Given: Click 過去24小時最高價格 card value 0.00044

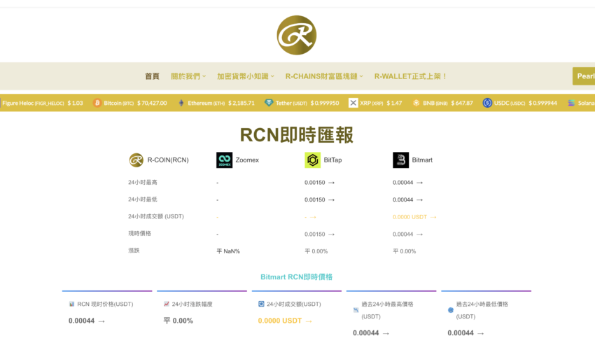Looking at the screenshot, I should (x=366, y=333).
